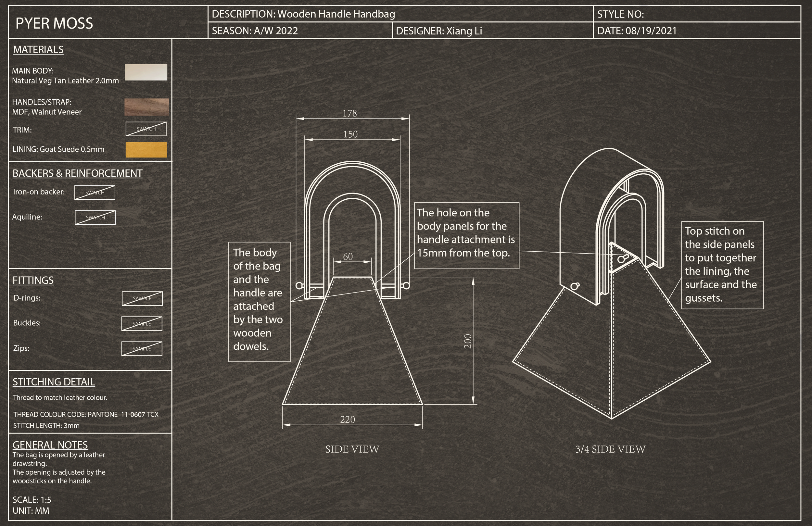Viewport: 812px width, 526px height.
Task: Click the STITCHING DETAIL heading
Action: tap(54, 382)
